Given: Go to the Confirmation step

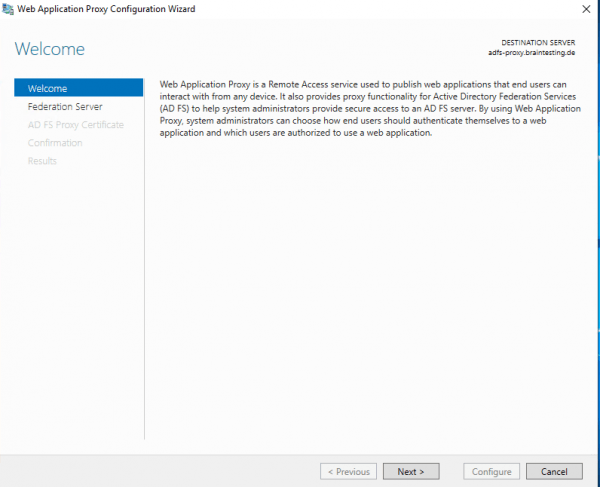Looking at the screenshot, I should (x=55, y=143).
